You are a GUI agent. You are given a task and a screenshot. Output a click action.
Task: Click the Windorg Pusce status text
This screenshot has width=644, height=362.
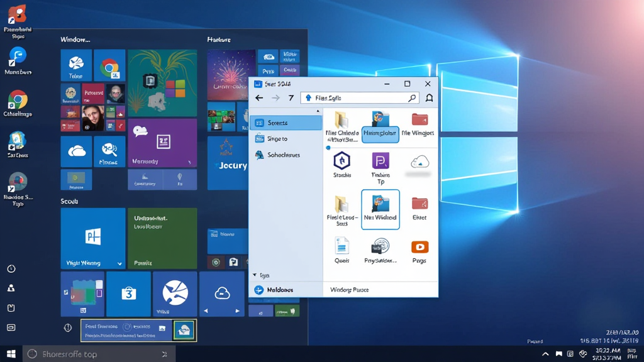pos(350,290)
